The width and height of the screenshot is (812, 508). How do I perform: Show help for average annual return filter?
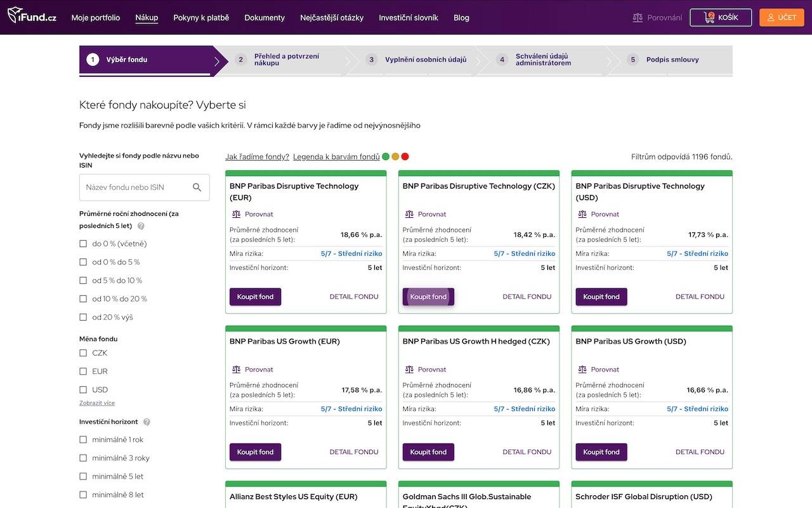[141, 226]
